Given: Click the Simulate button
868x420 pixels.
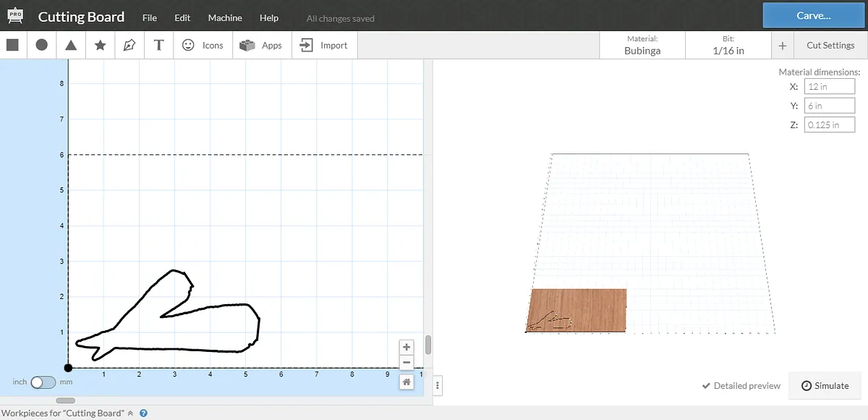Looking at the screenshot, I should pyautogui.click(x=825, y=386).
